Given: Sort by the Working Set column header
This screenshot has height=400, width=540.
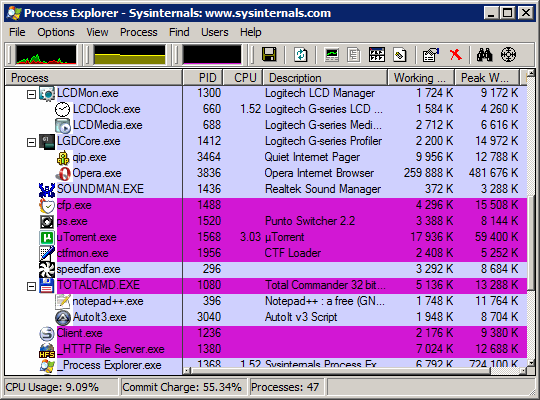Looking at the screenshot, I should 422,78.
